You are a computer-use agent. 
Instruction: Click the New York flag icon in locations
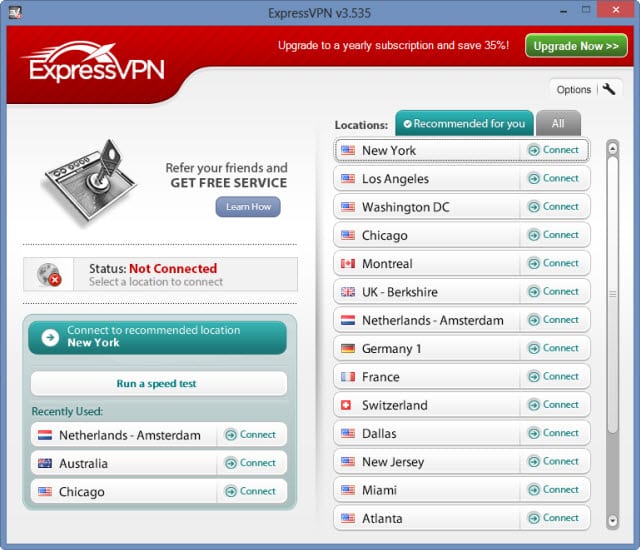[348, 150]
